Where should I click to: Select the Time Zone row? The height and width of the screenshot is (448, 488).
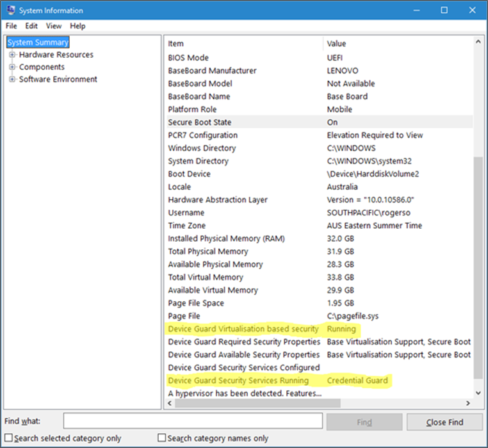click(x=320, y=226)
